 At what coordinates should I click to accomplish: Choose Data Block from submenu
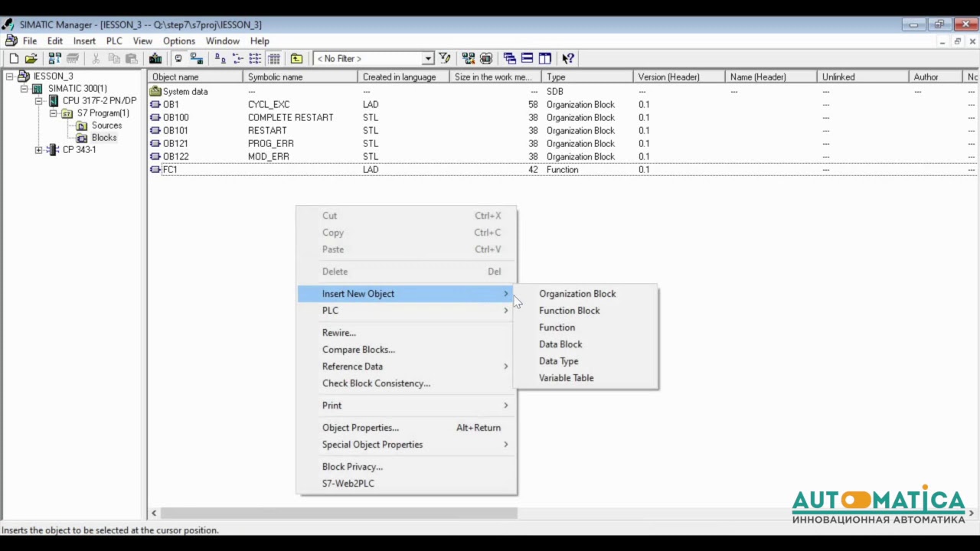coord(586,344)
